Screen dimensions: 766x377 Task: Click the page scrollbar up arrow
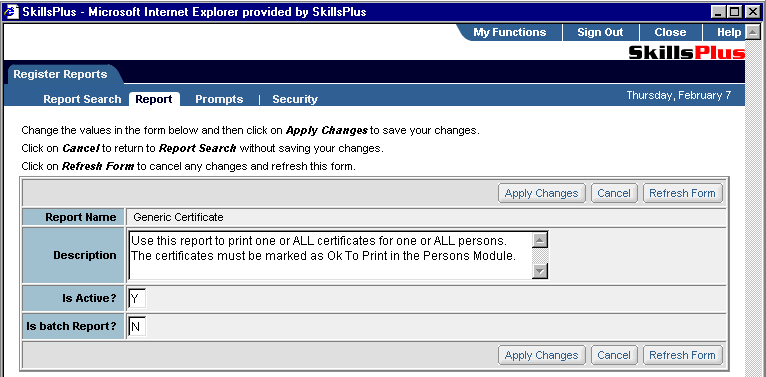[753, 32]
